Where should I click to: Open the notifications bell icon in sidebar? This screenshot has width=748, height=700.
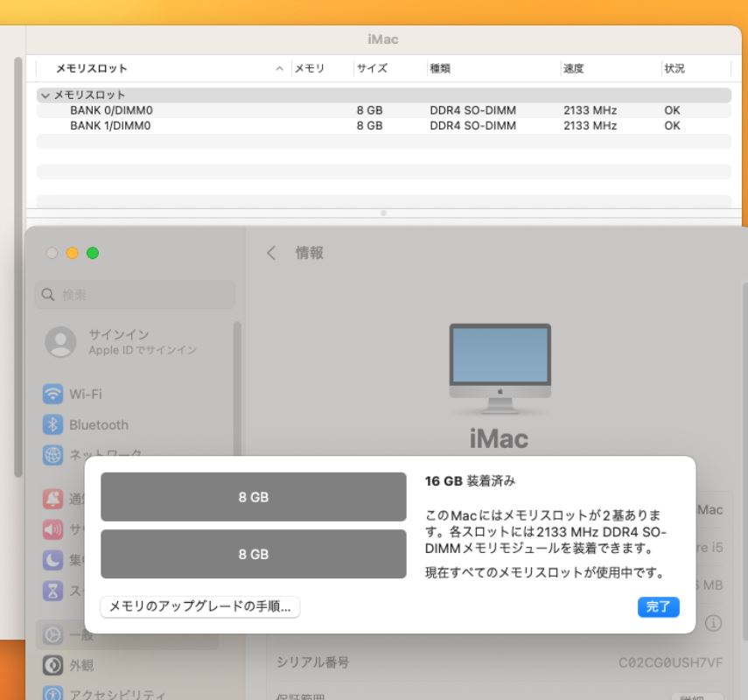click(52, 499)
